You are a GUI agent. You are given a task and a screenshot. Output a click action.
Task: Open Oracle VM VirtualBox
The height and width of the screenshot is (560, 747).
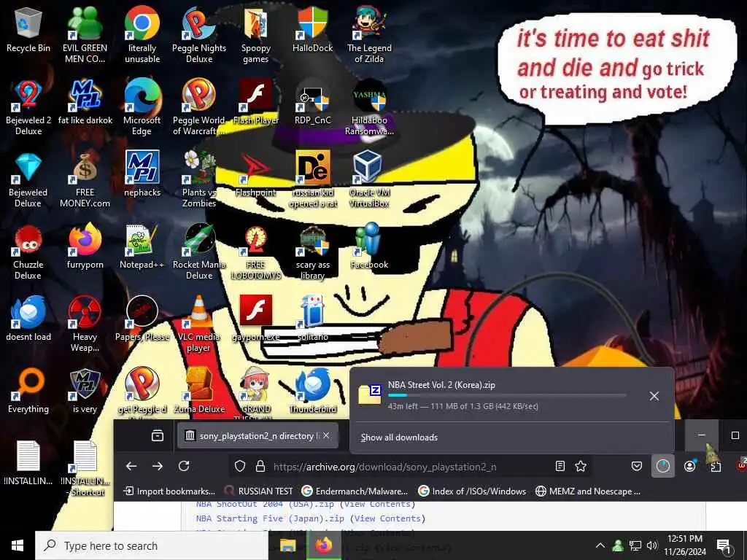click(369, 179)
